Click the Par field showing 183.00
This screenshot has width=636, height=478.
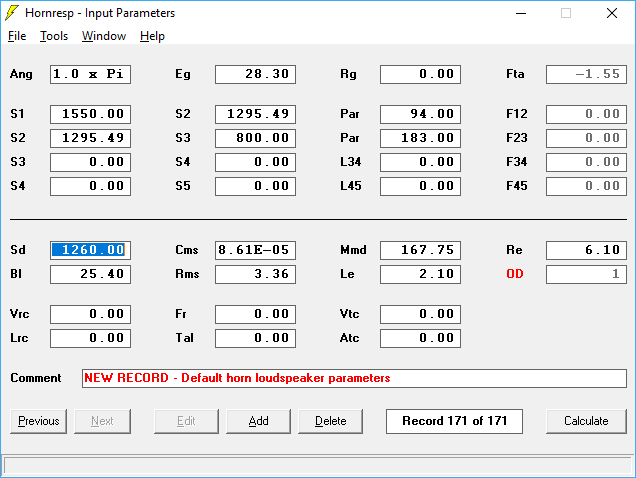(420, 138)
